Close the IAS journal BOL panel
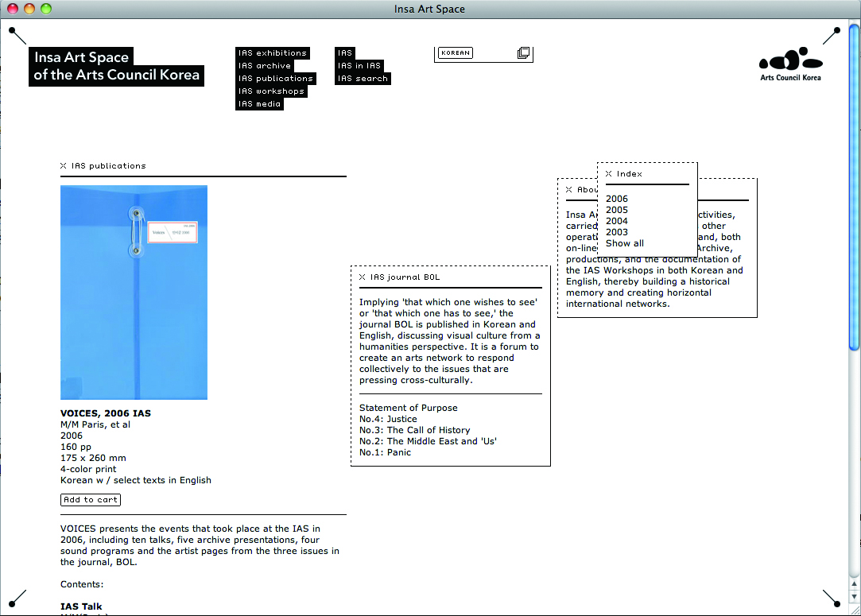This screenshot has width=861, height=616. (x=363, y=277)
